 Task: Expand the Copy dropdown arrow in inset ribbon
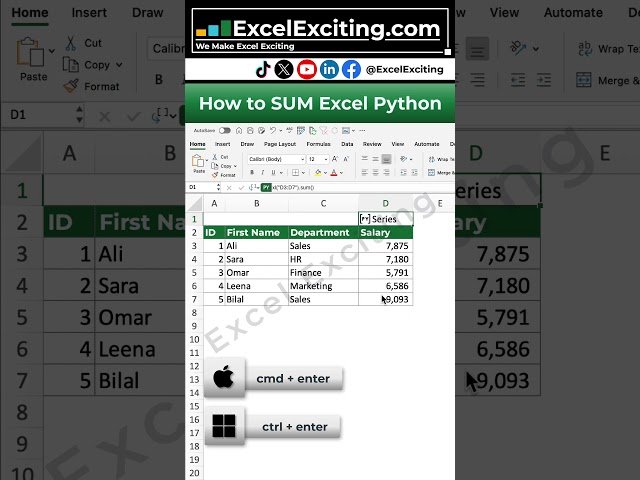[236, 166]
